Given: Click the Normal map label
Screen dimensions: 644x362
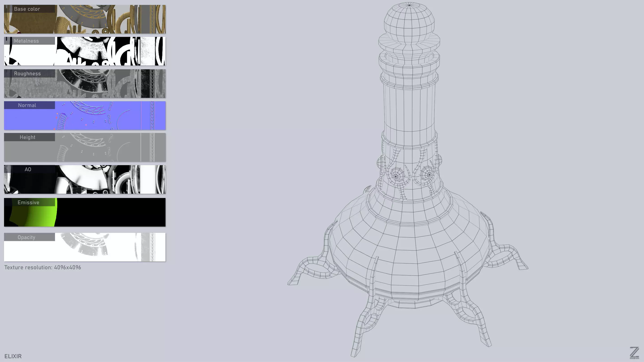Looking at the screenshot, I should point(27,105).
